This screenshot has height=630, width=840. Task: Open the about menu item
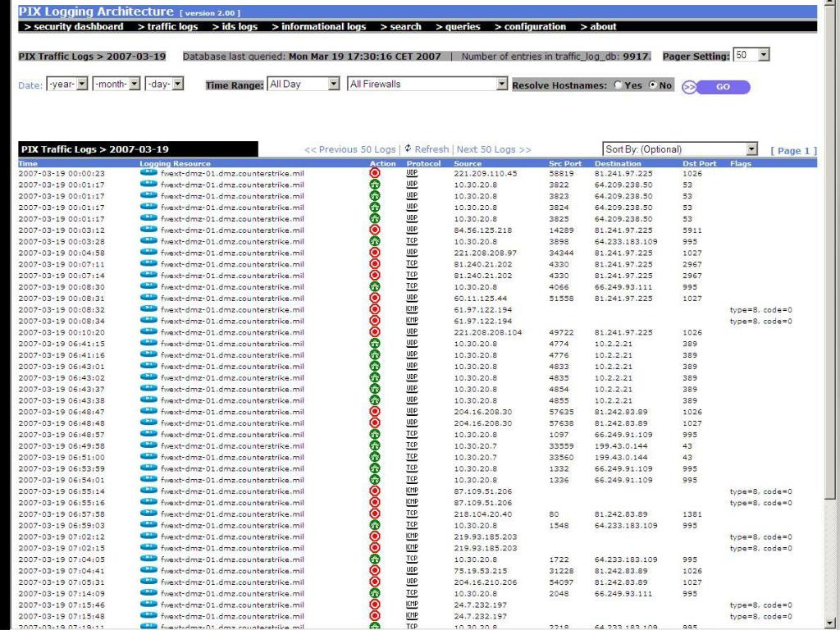point(598,27)
